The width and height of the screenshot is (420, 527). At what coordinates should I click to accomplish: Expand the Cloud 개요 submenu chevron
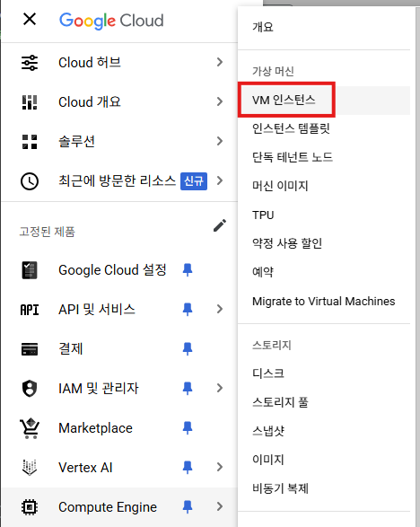pos(220,101)
